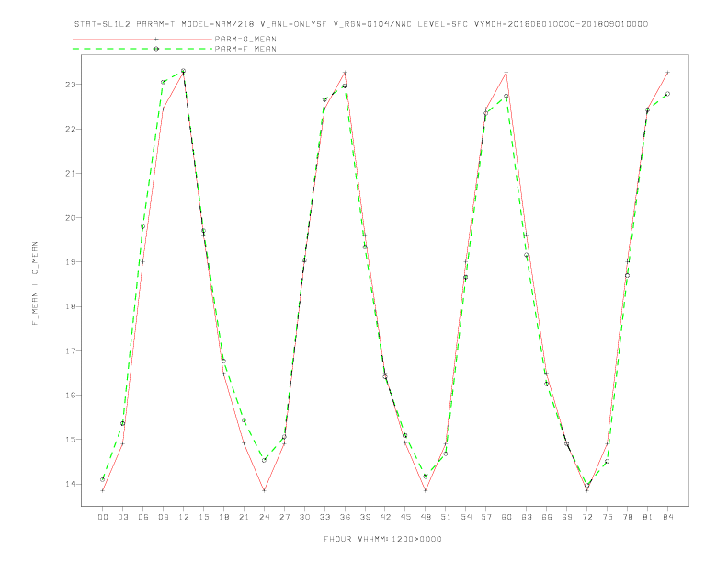Click x-axis forecast hour label 24
Screen dimensions: 728x563
coord(264,517)
